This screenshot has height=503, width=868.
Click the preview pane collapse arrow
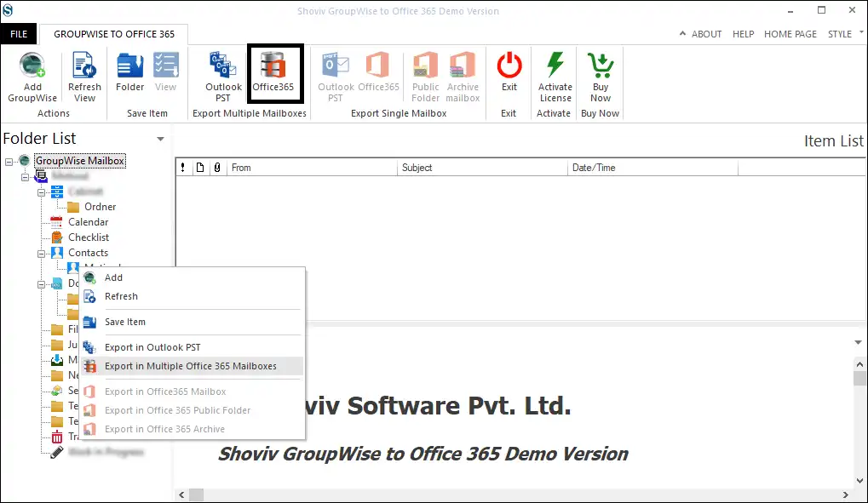(x=858, y=342)
